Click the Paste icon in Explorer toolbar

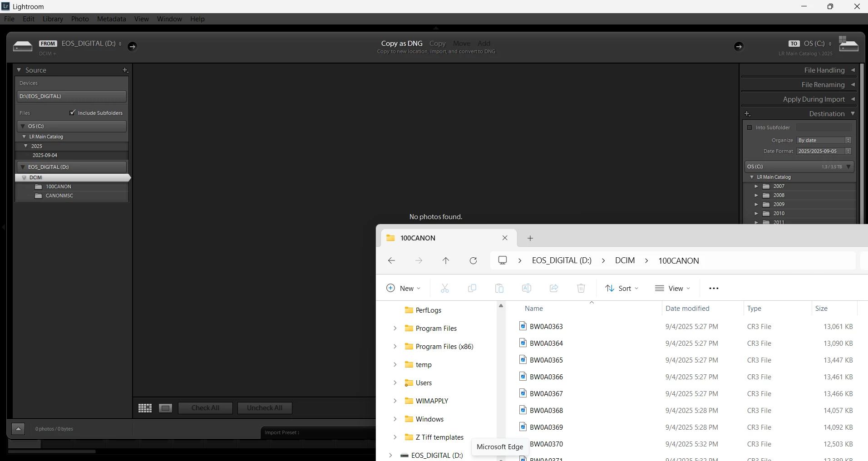(499, 288)
